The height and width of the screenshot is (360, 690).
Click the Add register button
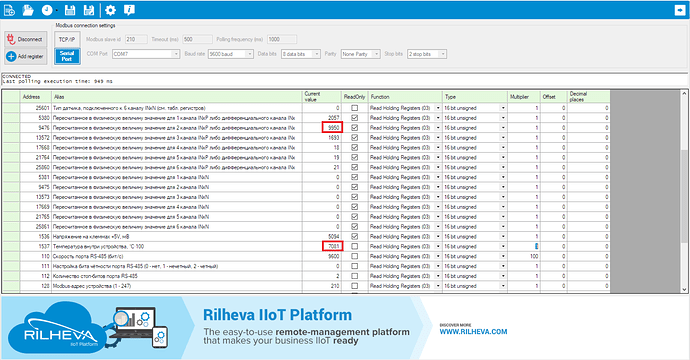tap(26, 56)
